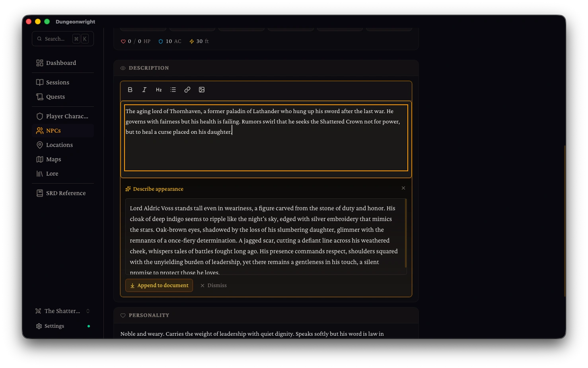Screen dimensions: 588x368
Task: Toggle italic formatting in the description editor
Action: [144, 90]
